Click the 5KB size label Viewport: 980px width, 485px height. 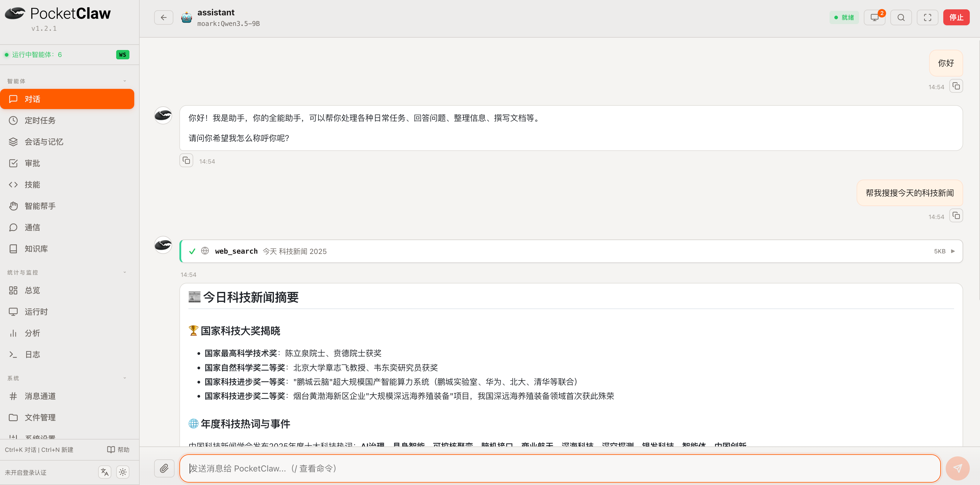point(940,251)
